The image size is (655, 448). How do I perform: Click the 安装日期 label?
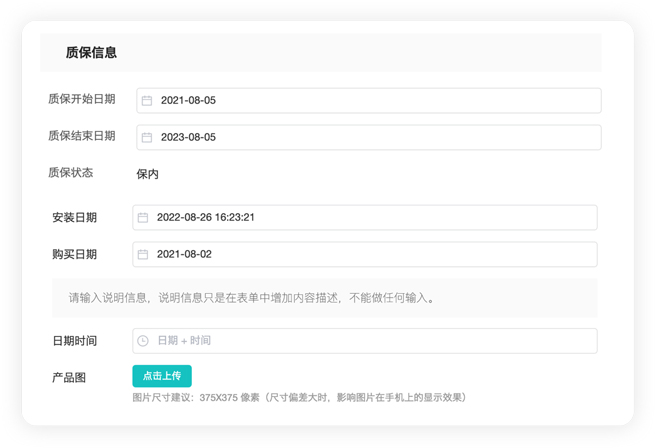(x=74, y=217)
